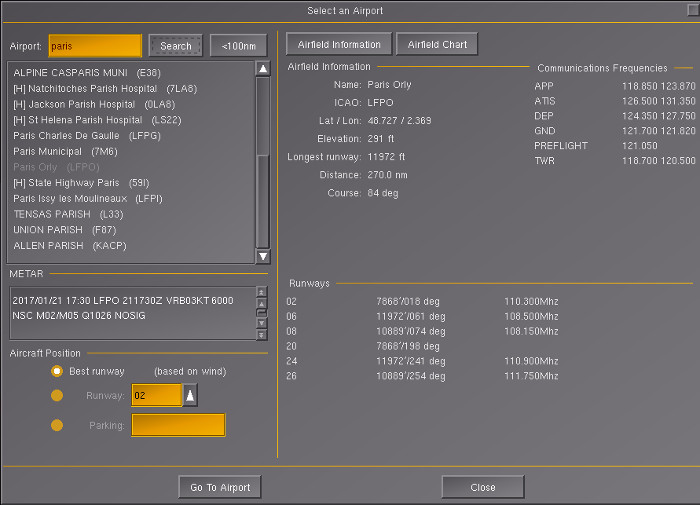Click METAR box scroll-up arrow
Image resolution: width=700 pixels, height=505 pixels.
(x=262, y=293)
